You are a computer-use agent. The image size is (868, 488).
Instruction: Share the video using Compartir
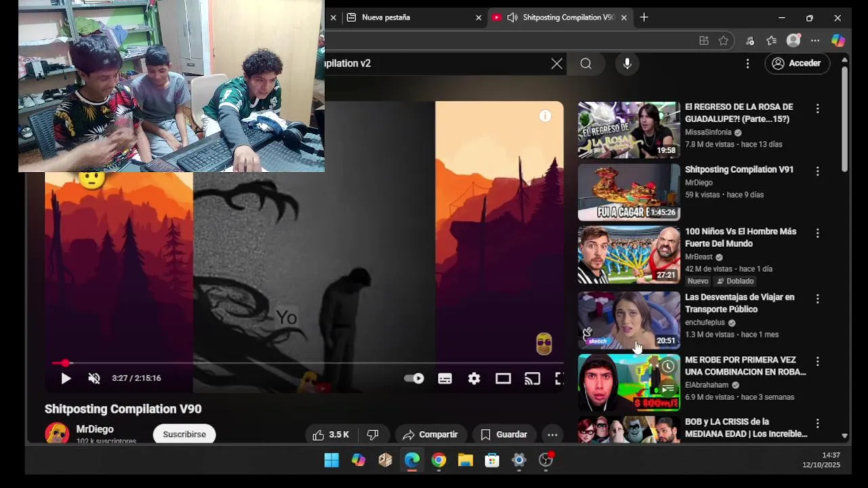(430, 434)
